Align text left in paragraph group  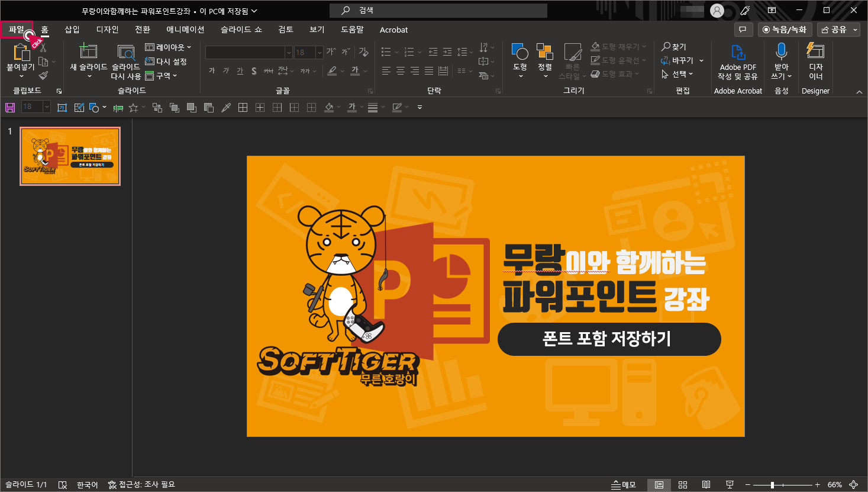386,71
